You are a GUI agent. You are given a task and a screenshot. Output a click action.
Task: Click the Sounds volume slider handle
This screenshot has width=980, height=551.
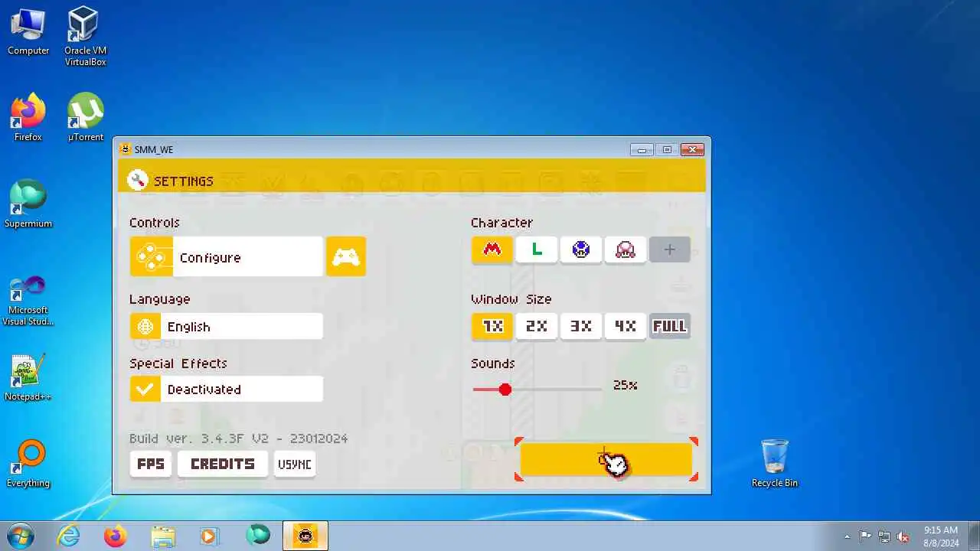505,390
